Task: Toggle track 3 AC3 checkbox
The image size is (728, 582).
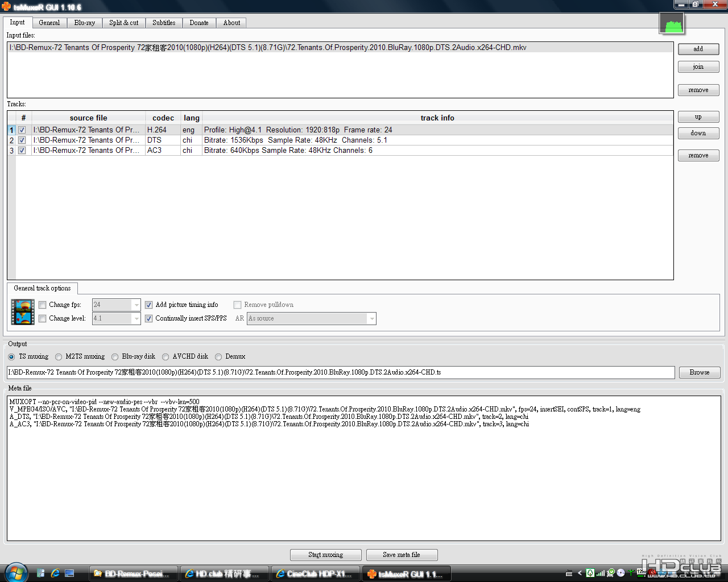Action: [x=22, y=151]
